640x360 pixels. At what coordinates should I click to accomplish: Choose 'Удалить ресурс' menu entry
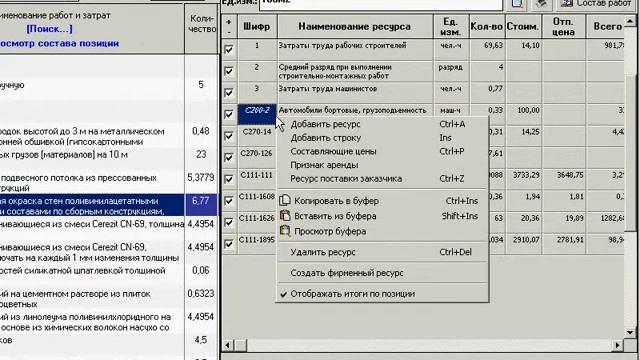(x=382, y=252)
